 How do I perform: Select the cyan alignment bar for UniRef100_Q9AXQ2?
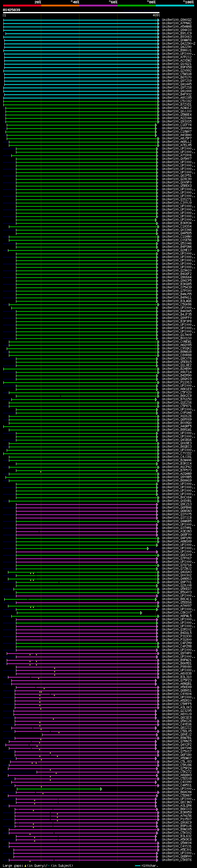tap(81, 20)
